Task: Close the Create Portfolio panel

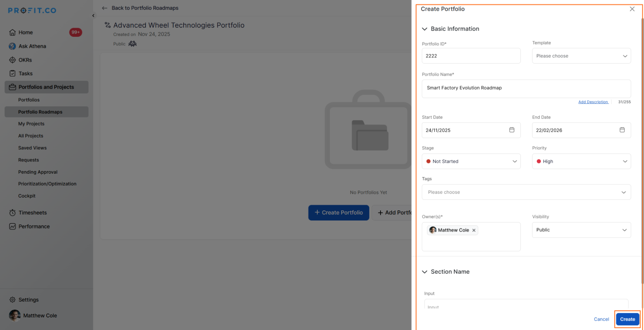Action: (x=632, y=9)
